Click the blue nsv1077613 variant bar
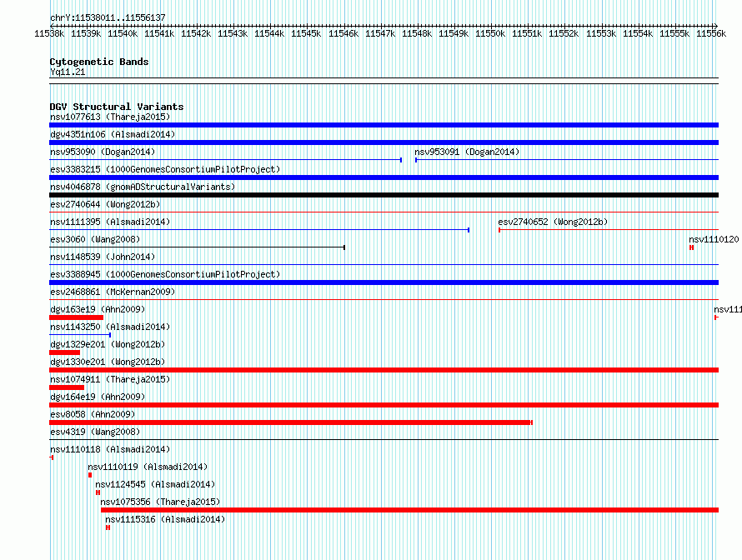742x560 pixels. 384,125
